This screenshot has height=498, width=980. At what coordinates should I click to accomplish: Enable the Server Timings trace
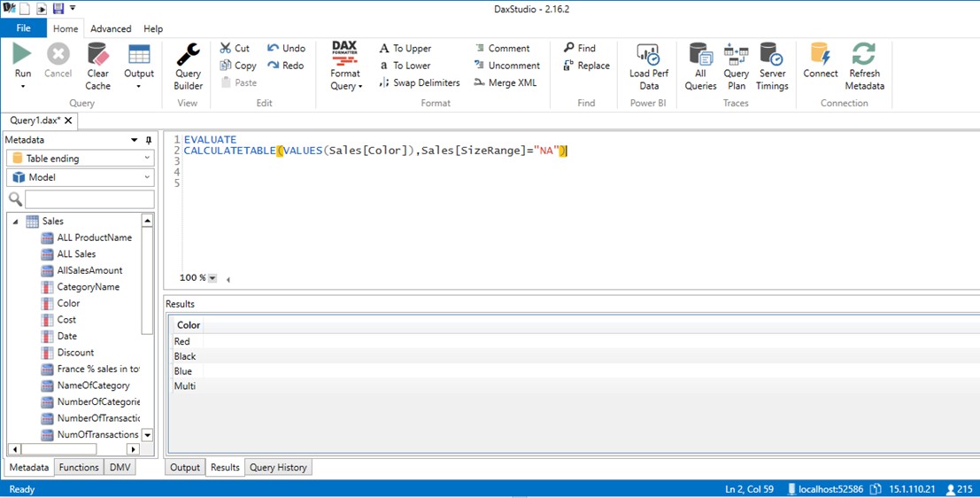[x=772, y=67]
